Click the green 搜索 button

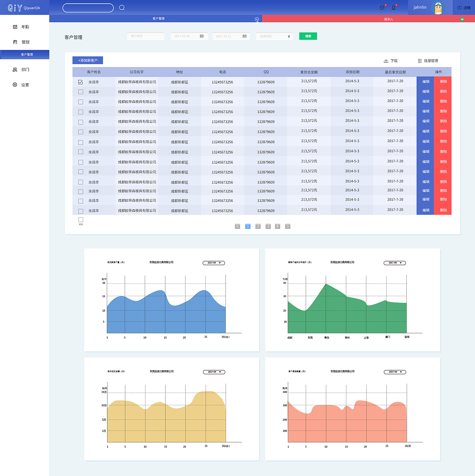[308, 36]
